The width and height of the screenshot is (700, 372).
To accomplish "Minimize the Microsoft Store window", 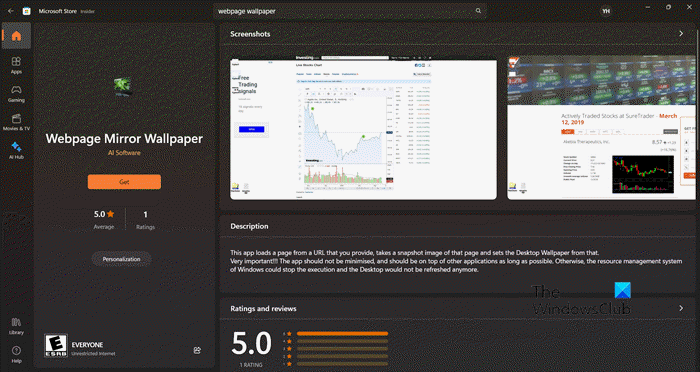I will pos(648,7).
